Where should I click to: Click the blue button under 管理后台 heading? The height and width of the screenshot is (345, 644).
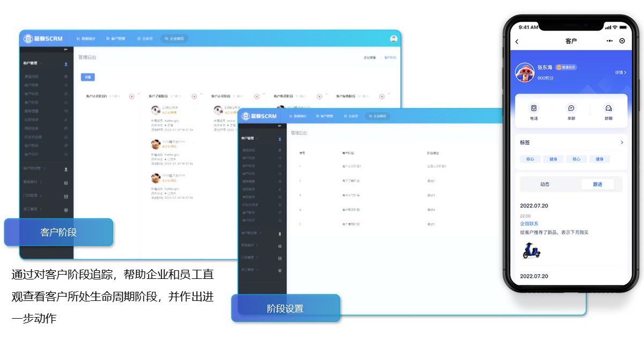87,77
